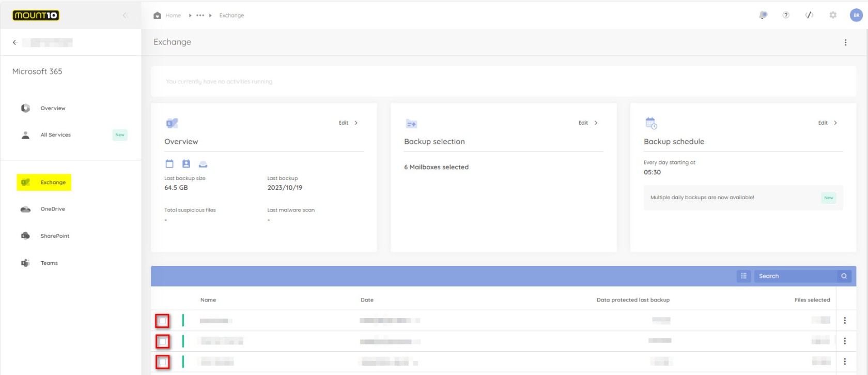Image resolution: width=868 pixels, height=375 pixels.
Task: Click Edit on Backup schedule card
Action: [x=827, y=123]
